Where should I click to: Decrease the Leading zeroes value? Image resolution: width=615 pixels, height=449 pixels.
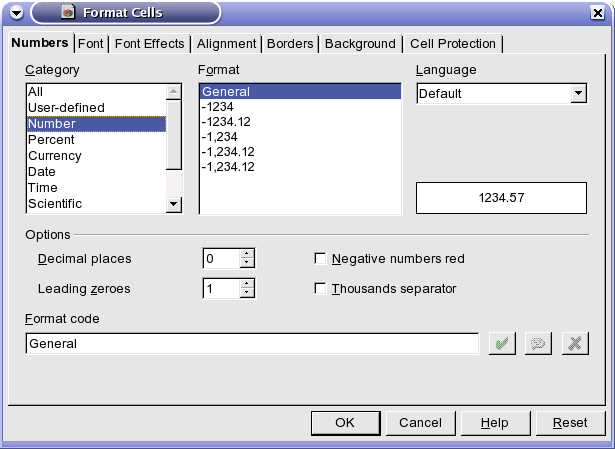247,294
